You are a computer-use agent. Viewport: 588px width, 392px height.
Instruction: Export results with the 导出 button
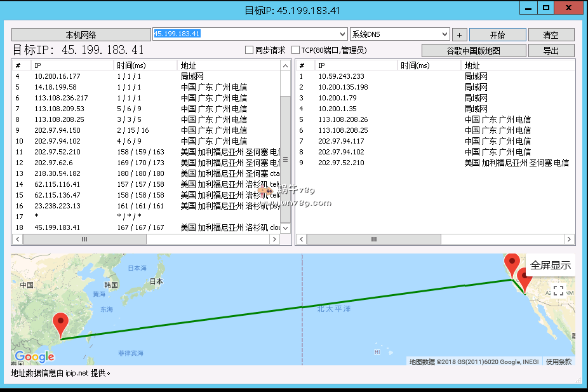551,51
